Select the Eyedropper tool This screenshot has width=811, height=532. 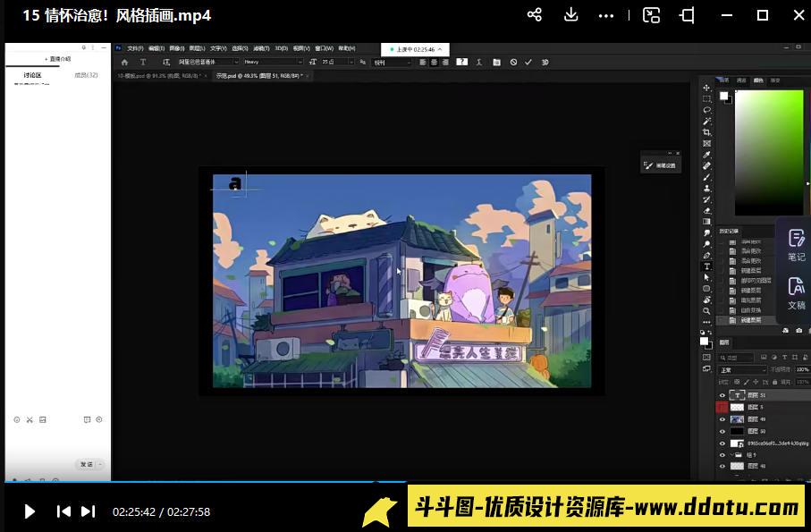click(x=706, y=155)
